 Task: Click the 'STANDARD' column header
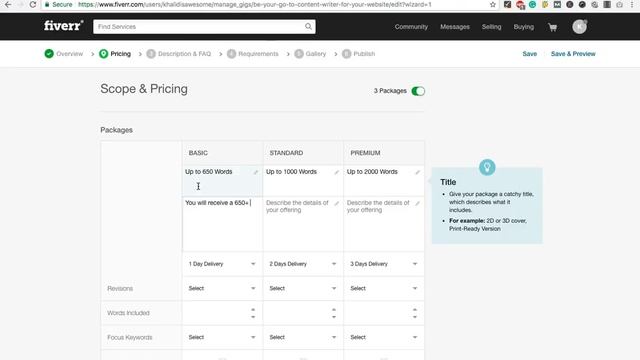click(286, 153)
